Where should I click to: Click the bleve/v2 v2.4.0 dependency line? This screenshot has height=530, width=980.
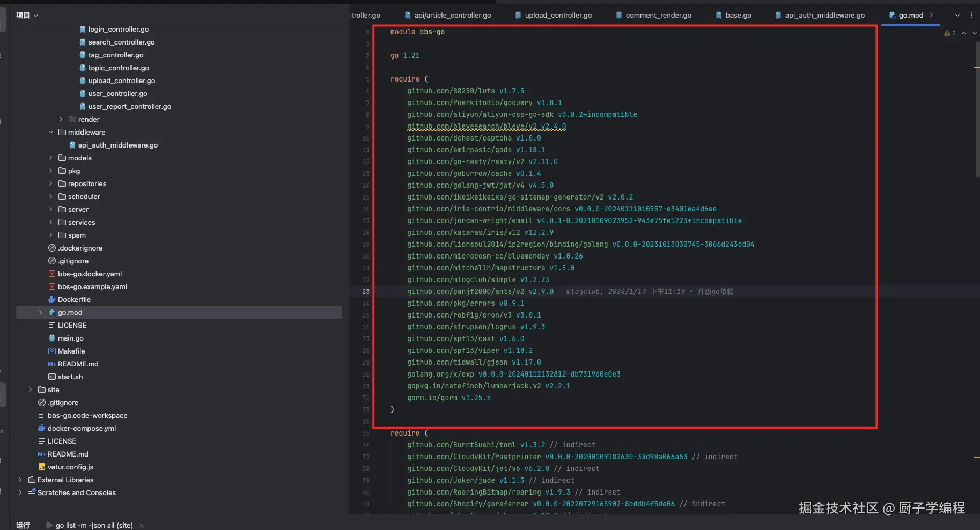click(487, 126)
